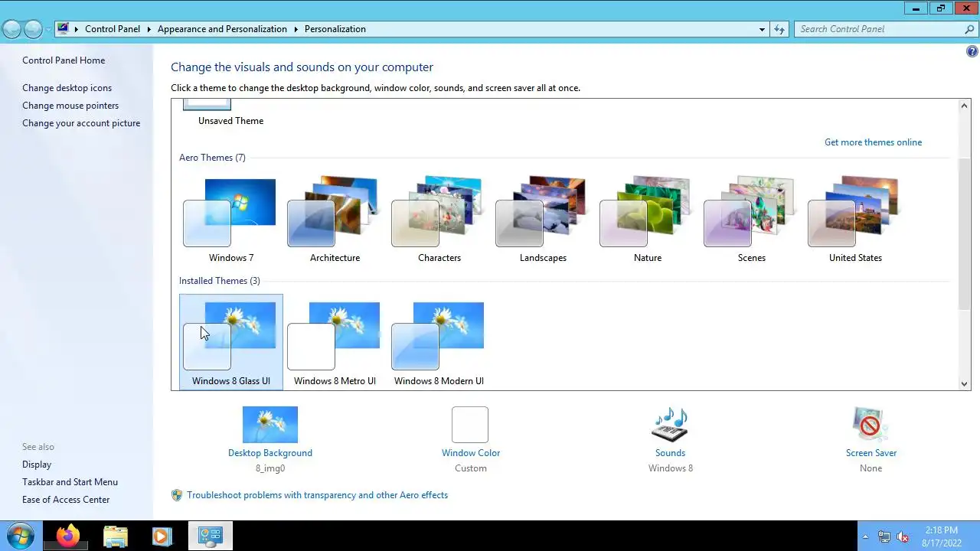Open Troubleshoot transparency and Aero effects link
Viewport: 980px width, 551px height.
318,495
